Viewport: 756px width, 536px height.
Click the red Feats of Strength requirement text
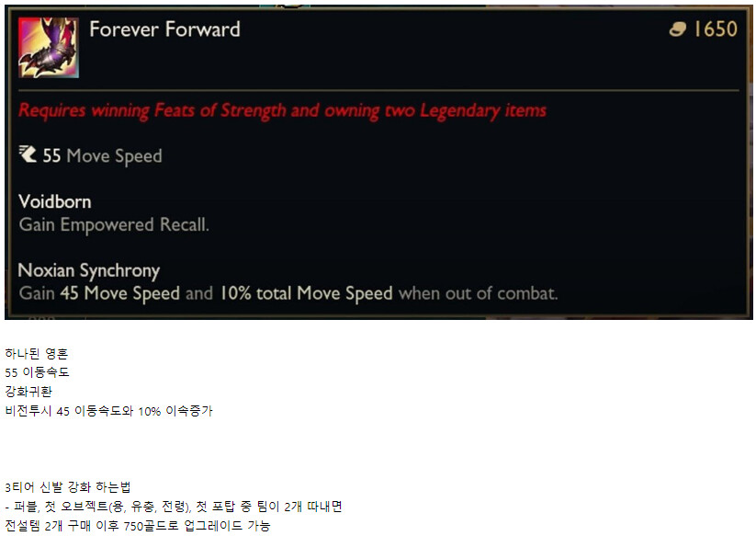[x=282, y=110]
